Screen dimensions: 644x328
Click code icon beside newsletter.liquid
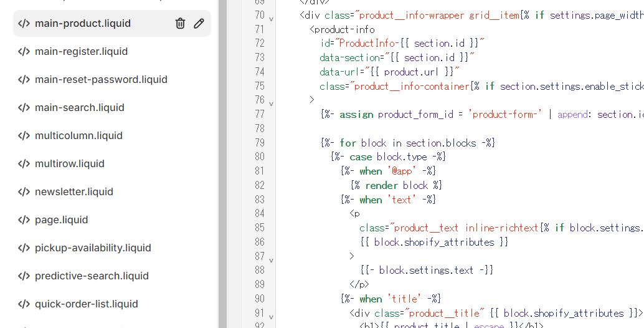coord(24,192)
